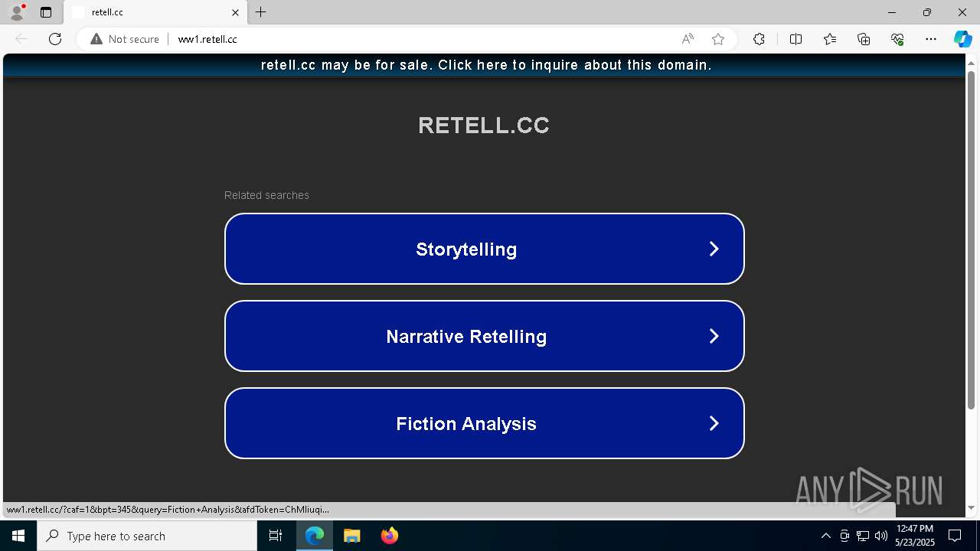Select the retell.cc browser tab

coord(155,12)
